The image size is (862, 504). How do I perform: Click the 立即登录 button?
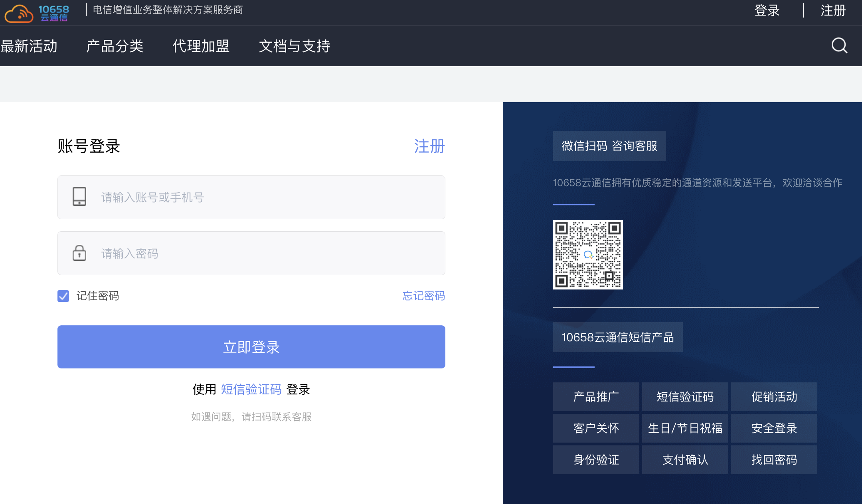251,346
